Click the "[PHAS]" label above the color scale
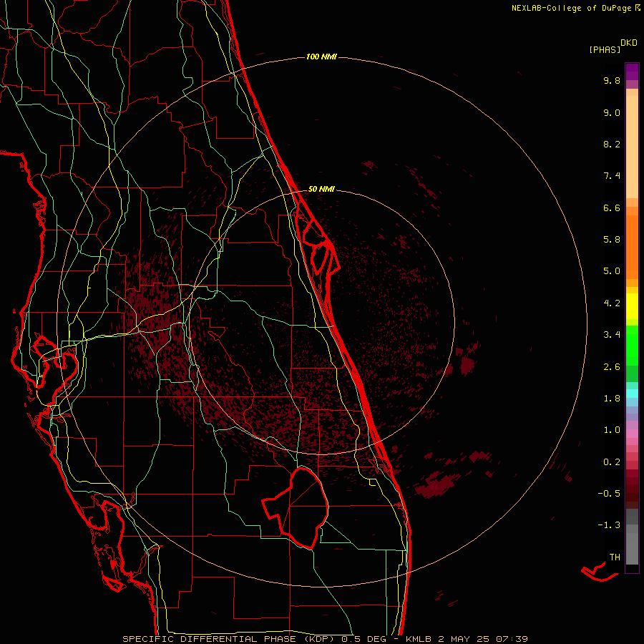Image resolution: width=644 pixels, height=644 pixels. click(605, 49)
